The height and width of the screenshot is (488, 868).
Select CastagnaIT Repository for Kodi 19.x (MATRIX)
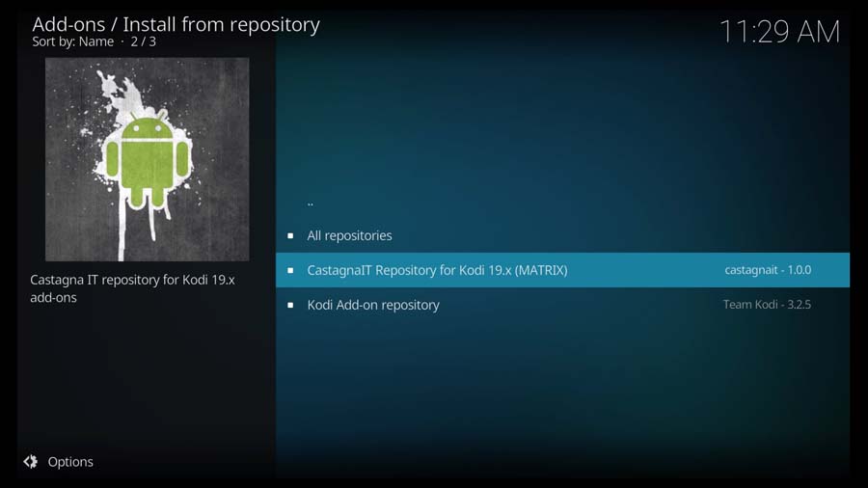[562, 270]
